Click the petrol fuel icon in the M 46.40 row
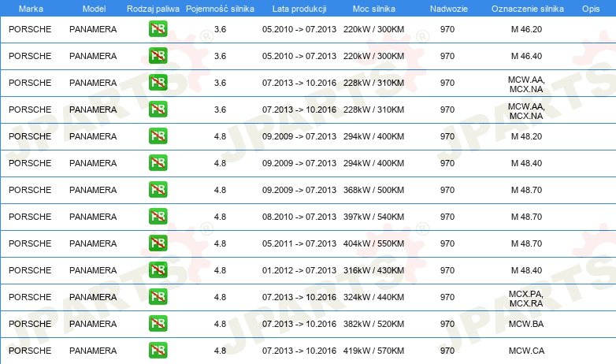The width and height of the screenshot is (616, 364). pos(158,56)
